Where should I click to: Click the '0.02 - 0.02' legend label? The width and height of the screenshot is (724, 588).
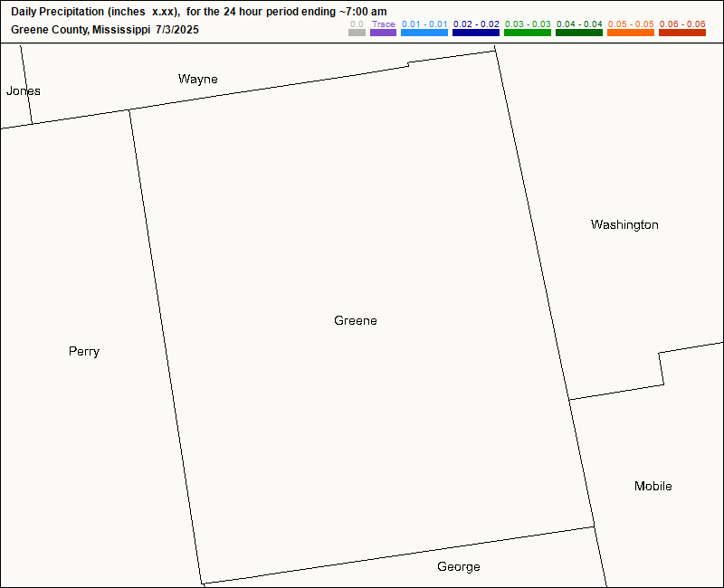[x=476, y=24]
